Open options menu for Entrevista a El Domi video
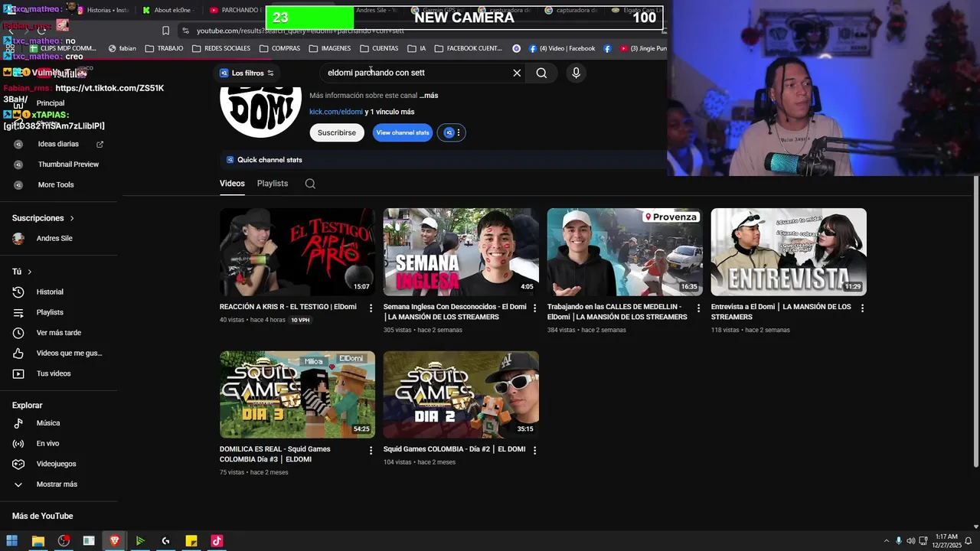 click(x=862, y=308)
